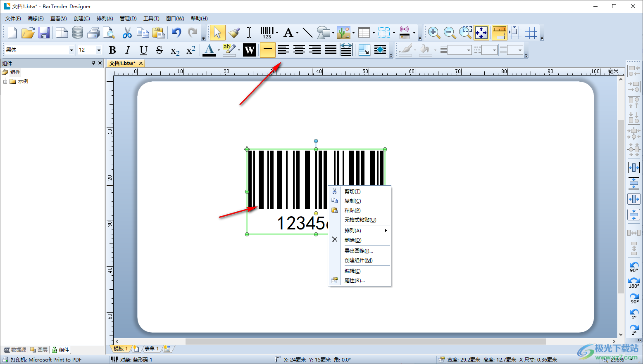The image size is (643, 364).
Task: Rotate object 180 degrees
Action: (x=634, y=282)
